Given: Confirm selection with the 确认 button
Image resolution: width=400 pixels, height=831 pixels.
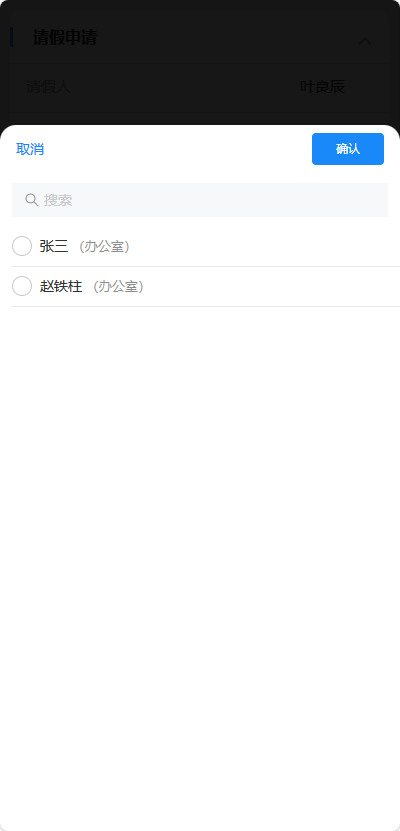Looking at the screenshot, I should coord(348,149).
